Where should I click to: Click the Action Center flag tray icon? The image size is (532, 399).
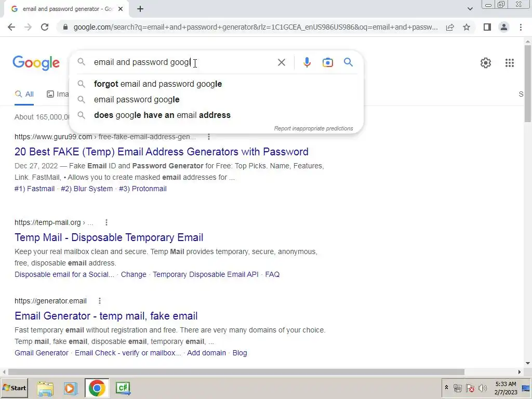(470, 388)
